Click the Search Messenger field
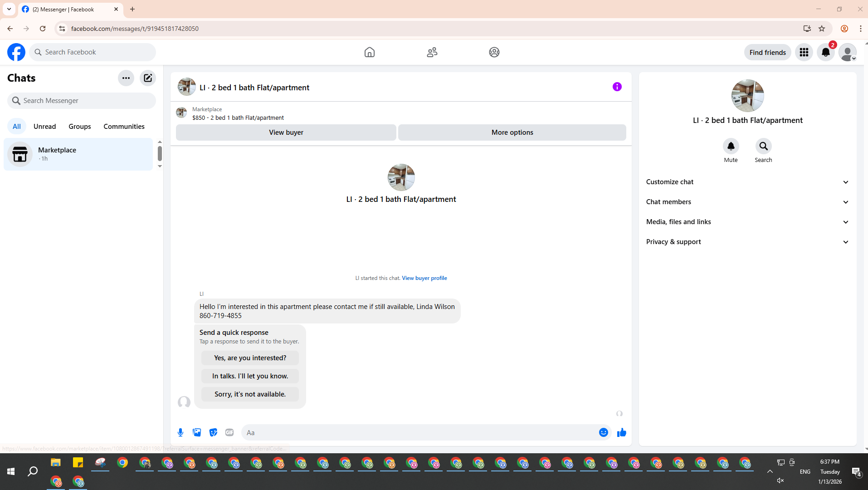Image resolution: width=868 pixels, height=490 pixels. tap(82, 101)
